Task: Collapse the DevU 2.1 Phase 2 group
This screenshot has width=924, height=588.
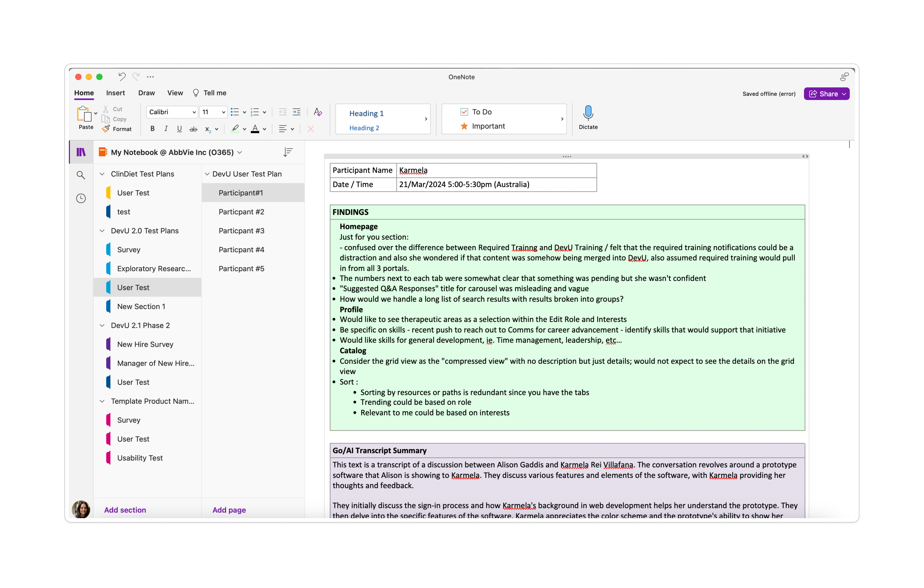Action: tap(102, 326)
